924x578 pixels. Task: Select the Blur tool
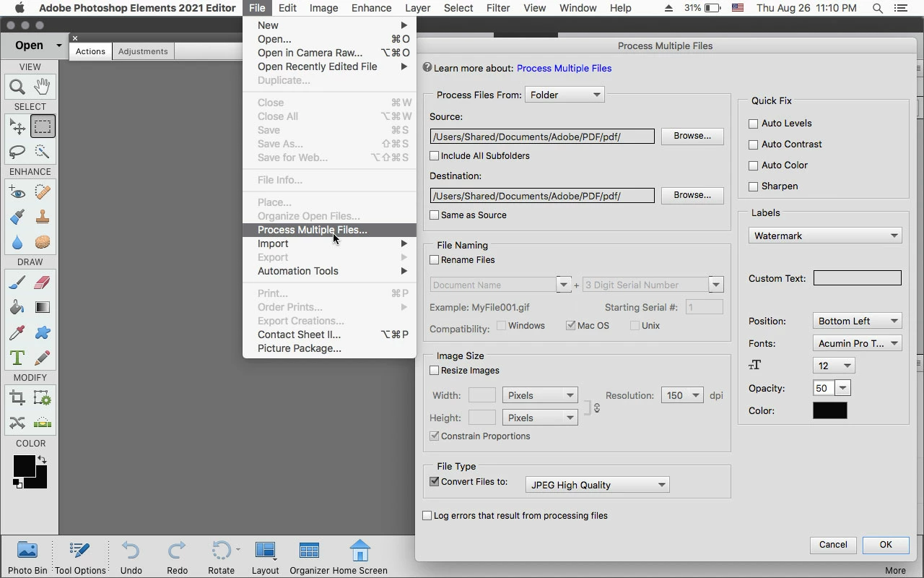[x=17, y=242]
